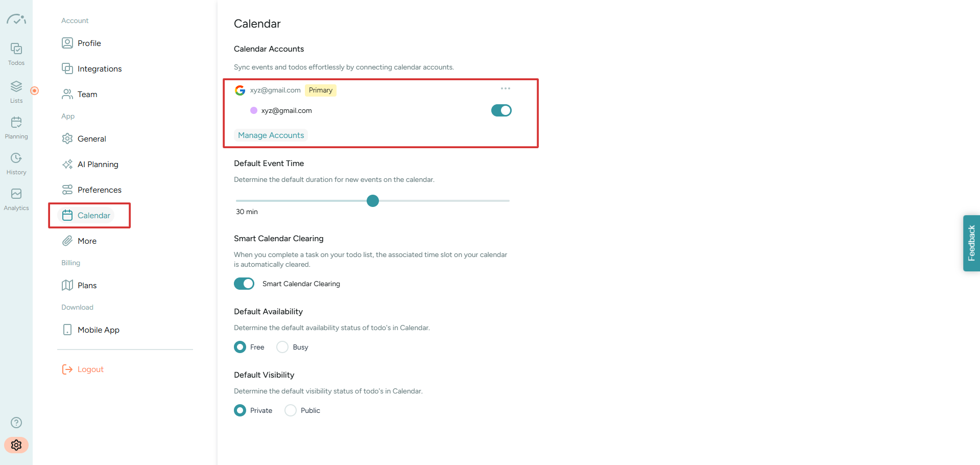Screen dimensions: 980x465
Task: Toggle the xyz@gmail.com calendar switch
Action: click(501, 110)
